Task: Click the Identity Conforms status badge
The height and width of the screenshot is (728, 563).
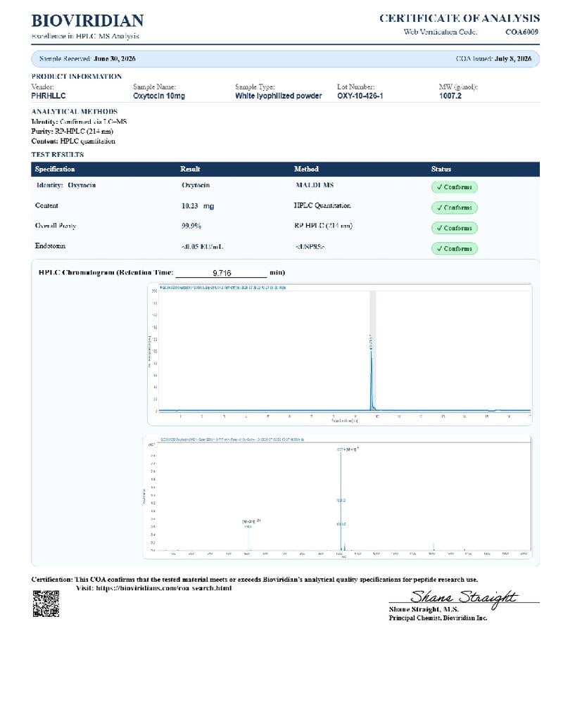Action: pyautogui.click(x=455, y=187)
